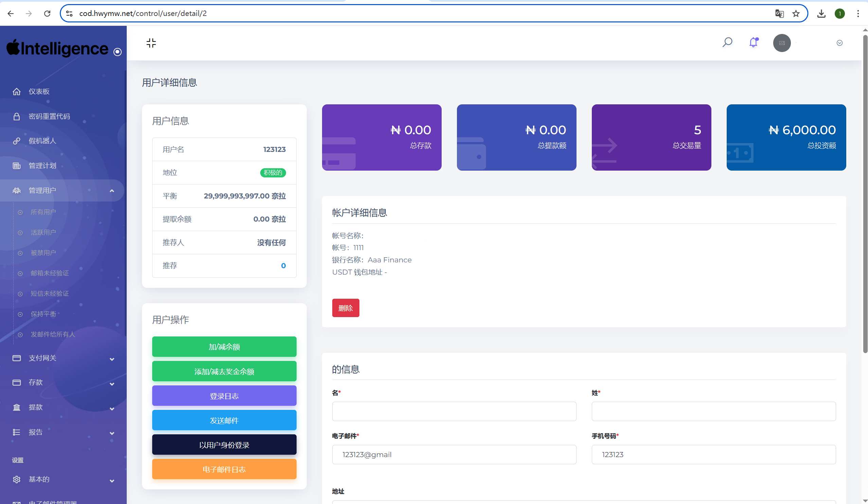The height and width of the screenshot is (504, 868).
Task: Click the red 删除 delete button
Action: tap(346, 308)
